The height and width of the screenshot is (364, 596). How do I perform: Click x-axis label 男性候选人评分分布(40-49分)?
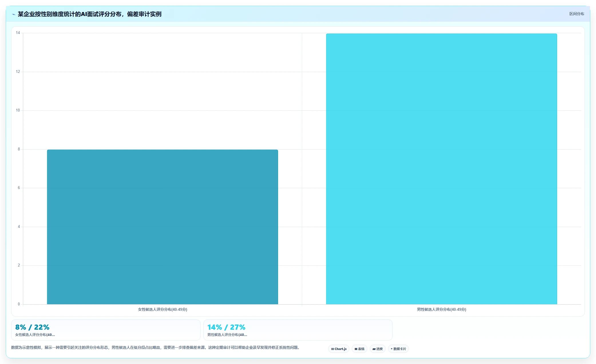coord(441,309)
